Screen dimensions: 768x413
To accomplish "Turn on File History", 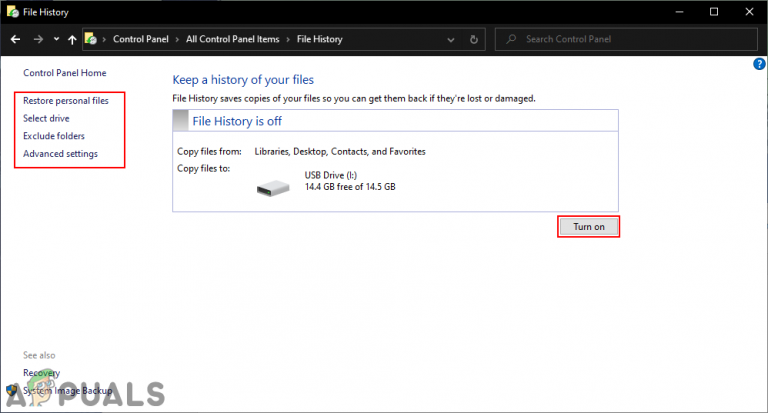I will [x=589, y=227].
